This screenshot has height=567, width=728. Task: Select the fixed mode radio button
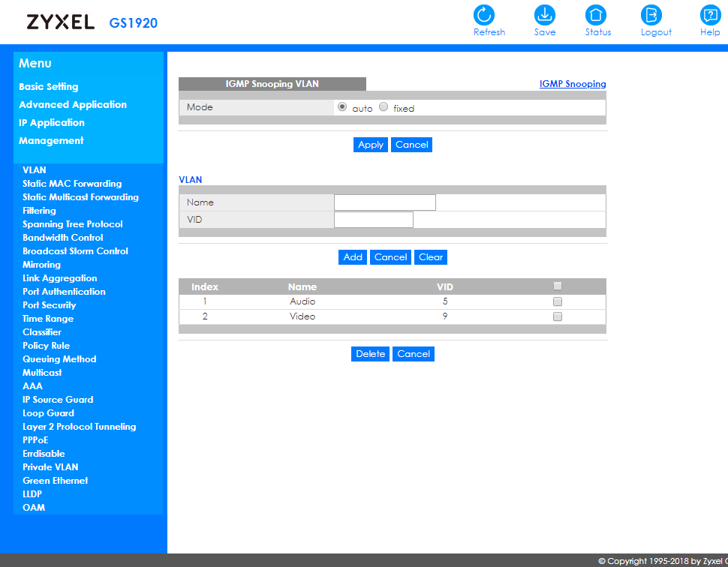click(384, 107)
